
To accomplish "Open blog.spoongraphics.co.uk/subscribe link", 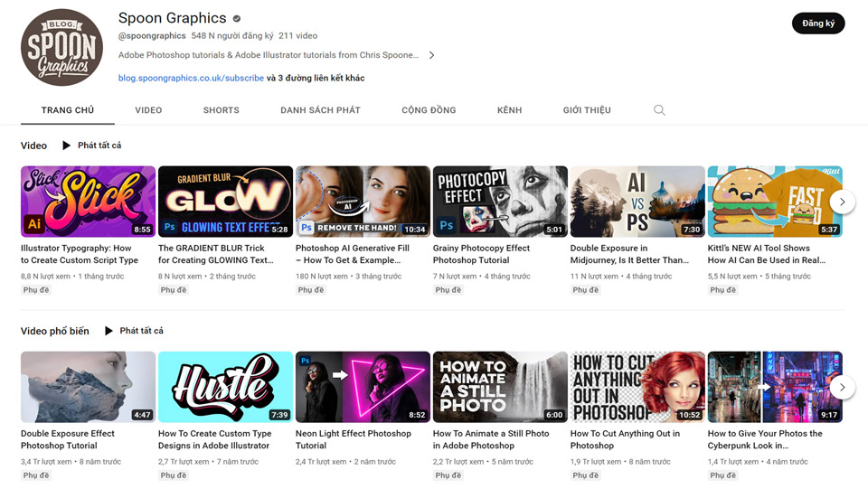I will (x=191, y=79).
